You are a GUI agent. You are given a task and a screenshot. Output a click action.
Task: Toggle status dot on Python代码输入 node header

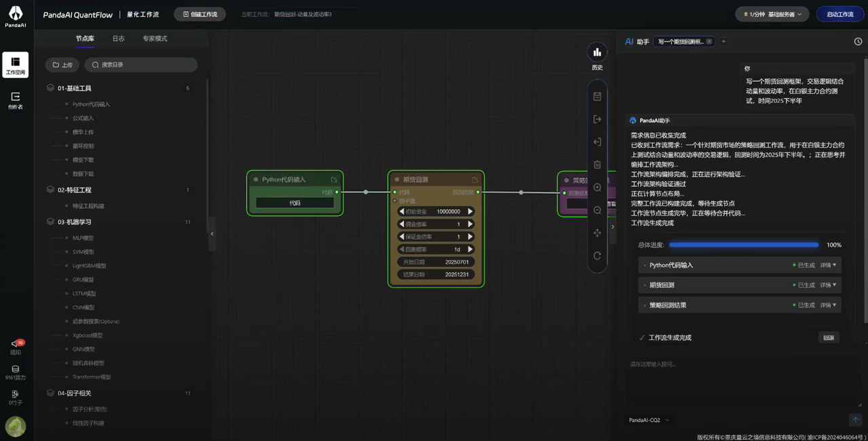[x=256, y=180]
